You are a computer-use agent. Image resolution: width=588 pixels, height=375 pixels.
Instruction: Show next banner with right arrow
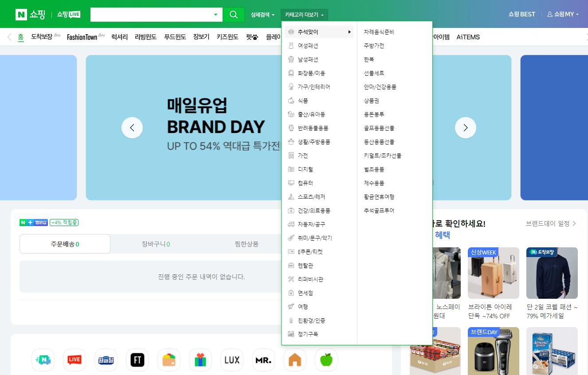click(466, 128)
